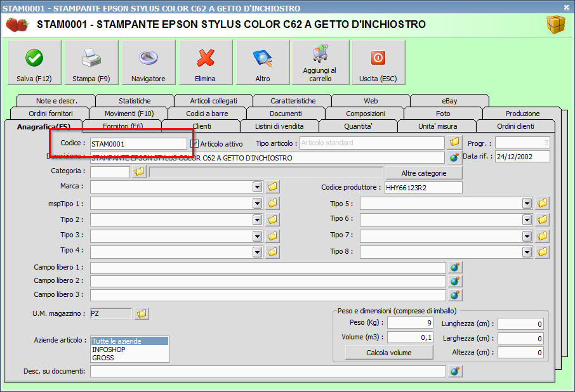The width and height of the screenshot is (575, 392).
Task: Expand the Tipo 6 dropdown
Action: [x=527, y=220]
